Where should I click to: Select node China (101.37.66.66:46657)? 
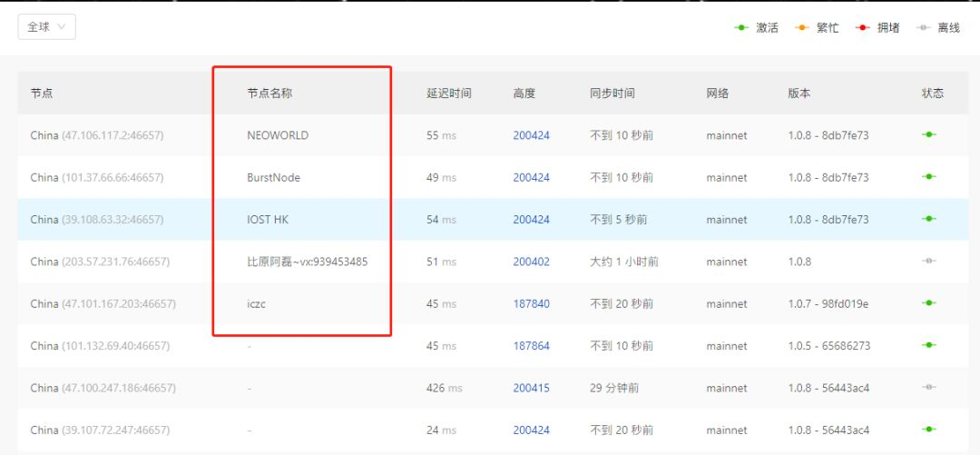[97, 178]
